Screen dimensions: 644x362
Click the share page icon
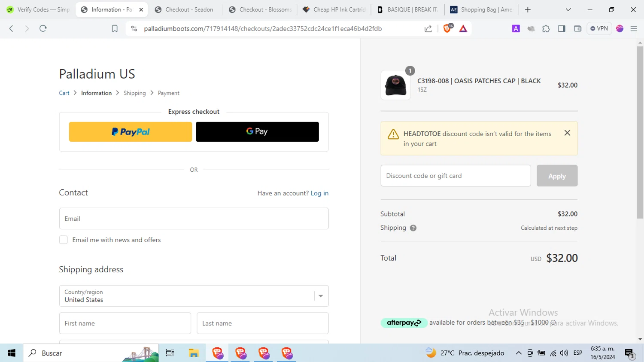tap(428, 28)
